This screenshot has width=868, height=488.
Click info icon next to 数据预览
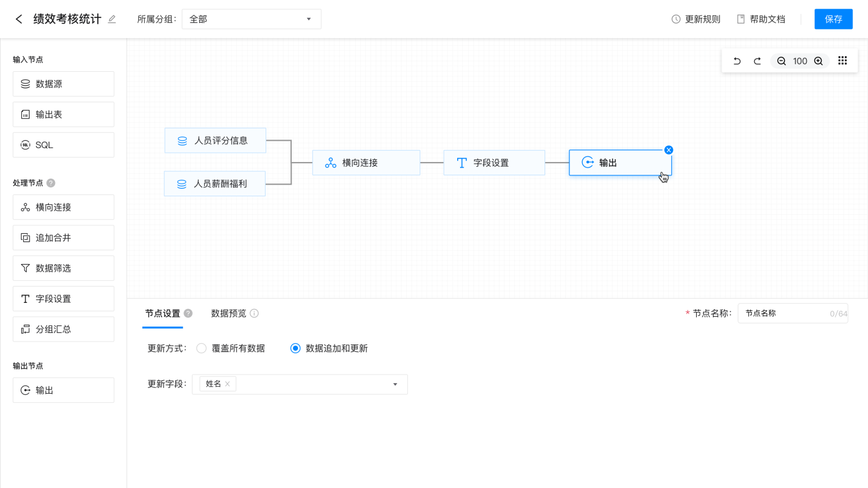pos(254,313)
